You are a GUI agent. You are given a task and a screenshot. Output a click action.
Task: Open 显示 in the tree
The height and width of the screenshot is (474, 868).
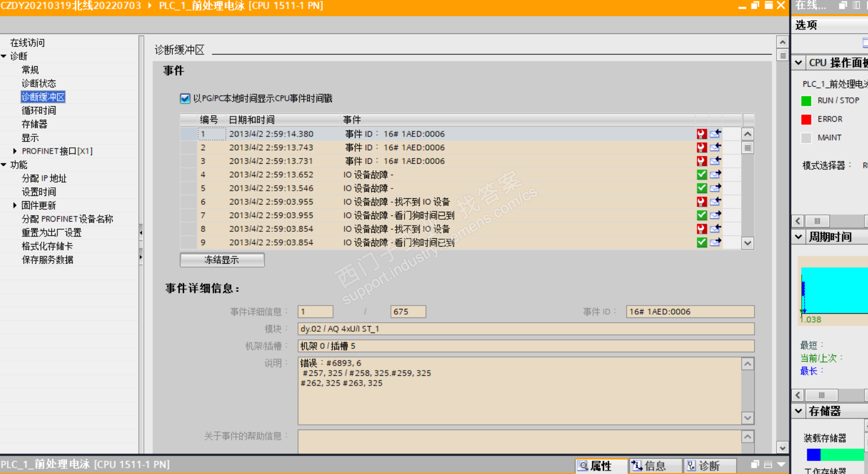30,138
